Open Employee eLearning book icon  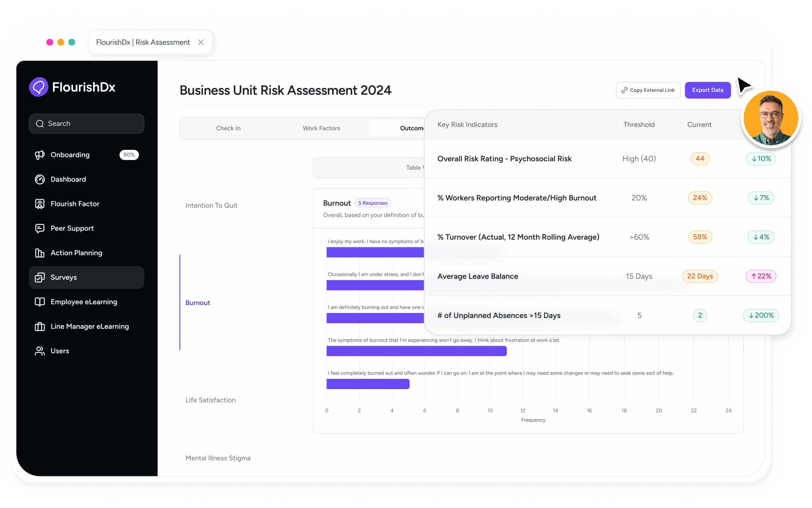[40, 302]
